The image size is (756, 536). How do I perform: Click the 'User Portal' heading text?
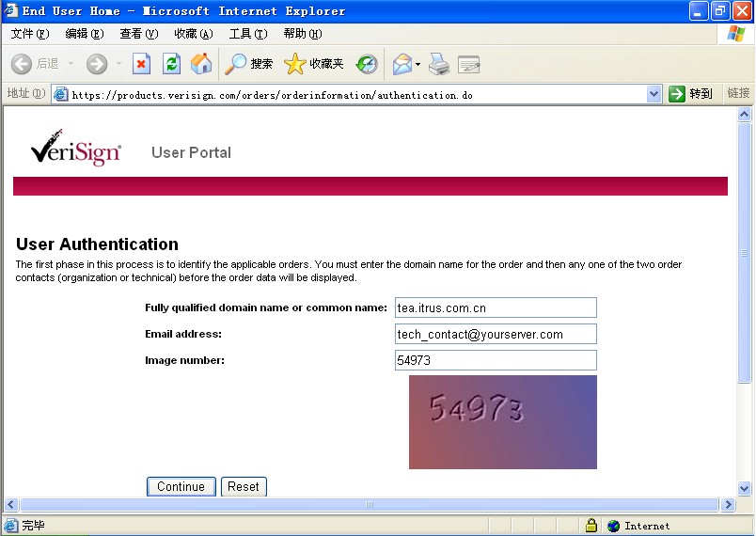[x=192, y=152]
